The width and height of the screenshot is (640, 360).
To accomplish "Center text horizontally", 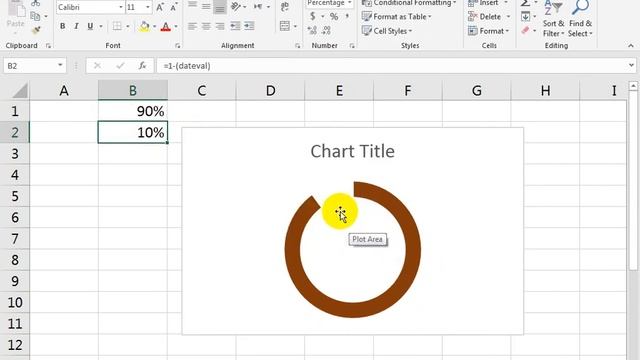I will (x=206, y=26).
